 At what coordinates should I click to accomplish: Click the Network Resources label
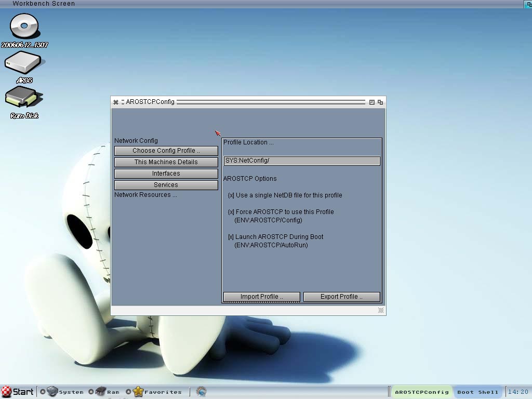point(145,195)
